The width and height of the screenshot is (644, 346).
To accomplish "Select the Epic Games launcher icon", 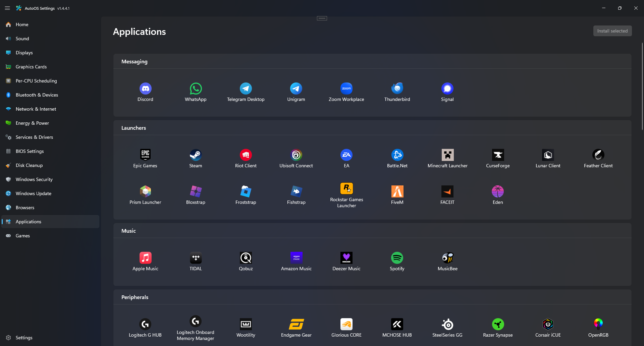I will coord(145,155).
